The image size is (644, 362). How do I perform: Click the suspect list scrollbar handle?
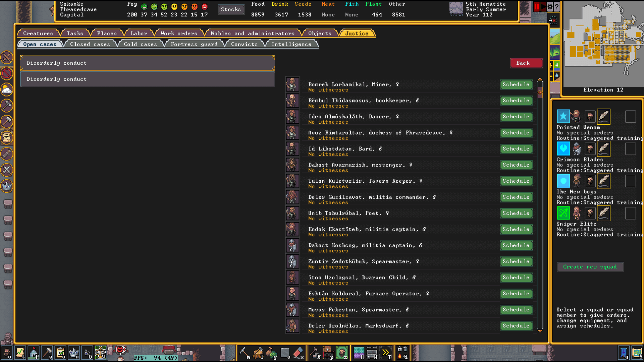pyautogui.click(x=540, y=92)
